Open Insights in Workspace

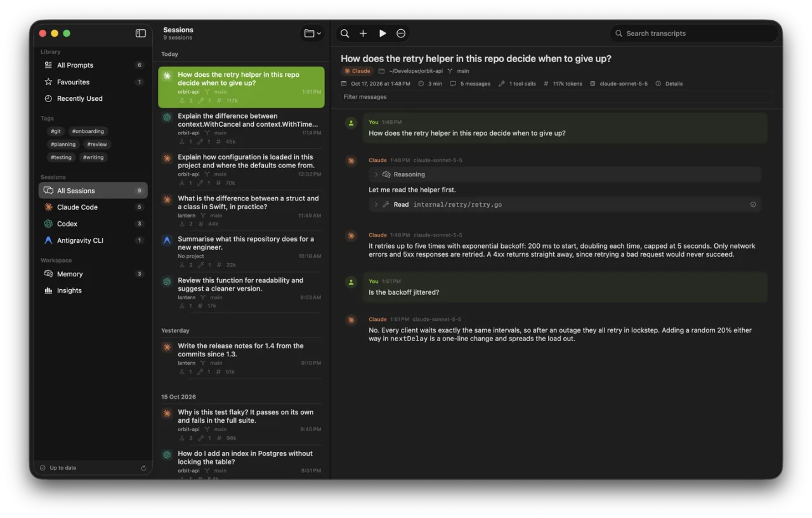point(93,290)
